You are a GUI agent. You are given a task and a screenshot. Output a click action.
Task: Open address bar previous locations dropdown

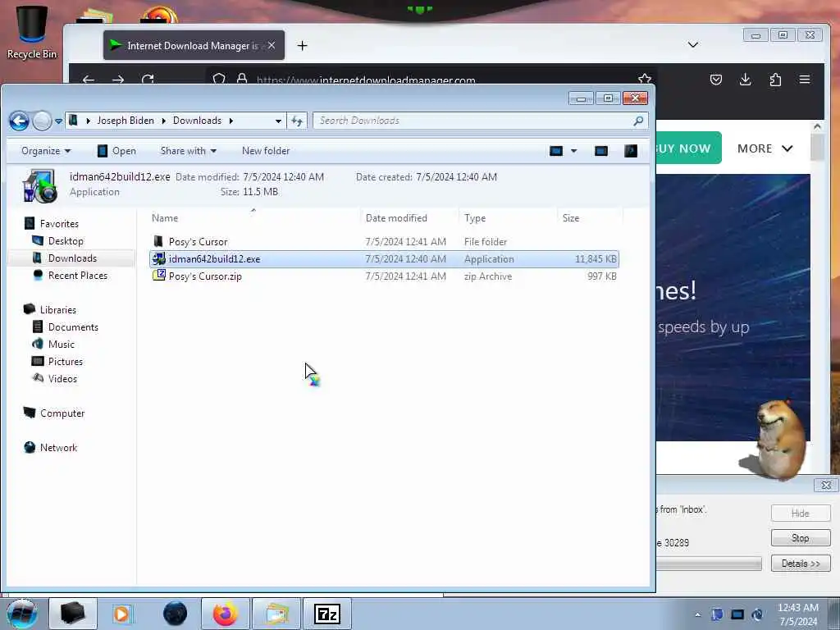(x=278, y=121)
